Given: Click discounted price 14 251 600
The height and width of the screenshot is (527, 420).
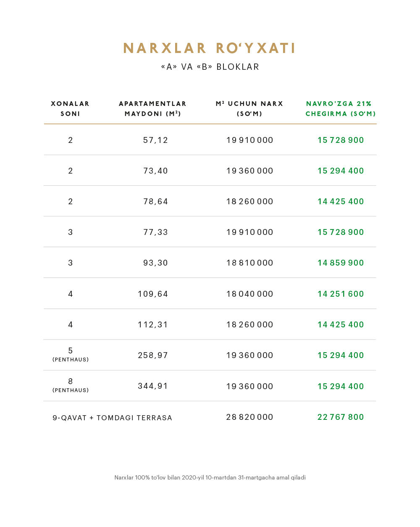Looking at the screenshot, I should [x=341, y=294].
